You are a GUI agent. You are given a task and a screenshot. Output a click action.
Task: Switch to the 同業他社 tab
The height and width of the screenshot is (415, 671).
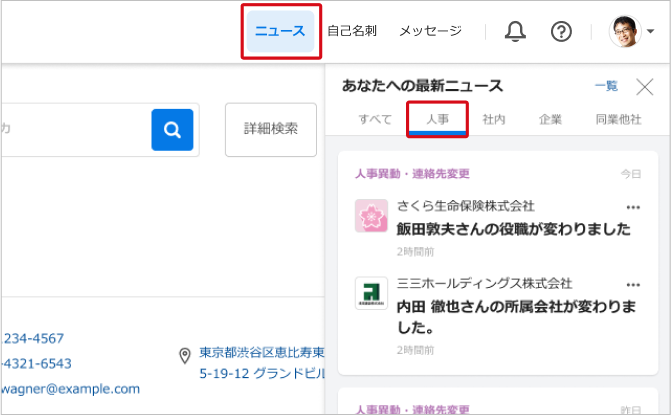(618, 119)
